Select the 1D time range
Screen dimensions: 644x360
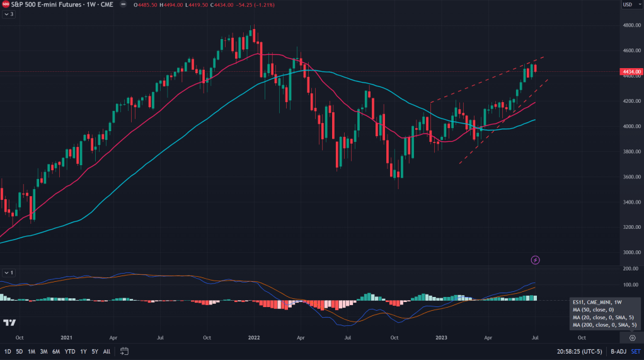pyautogui.click(x=8, y=351)
